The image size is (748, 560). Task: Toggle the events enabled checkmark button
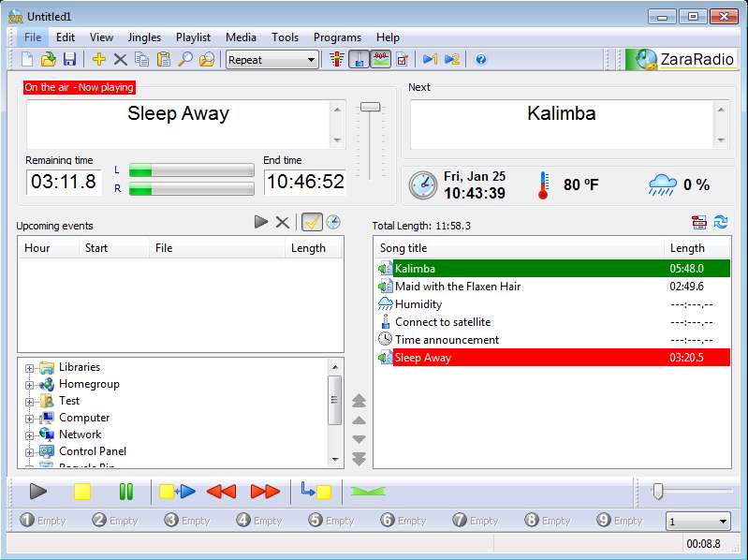pos(312,222)
